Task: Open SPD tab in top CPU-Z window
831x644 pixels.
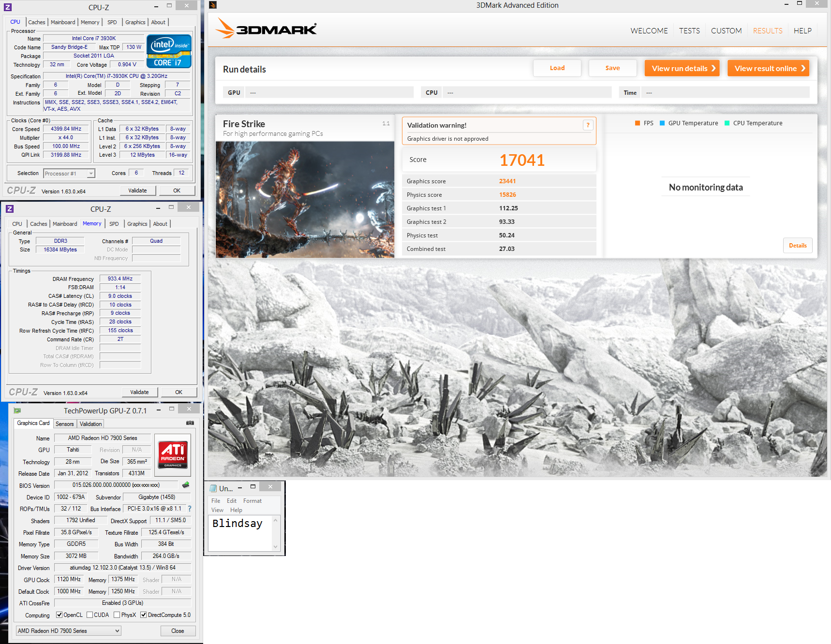Action: (x=112, y=22)
